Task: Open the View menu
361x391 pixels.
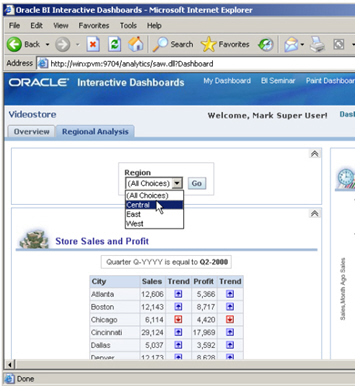Action: (x=61, y=26)
